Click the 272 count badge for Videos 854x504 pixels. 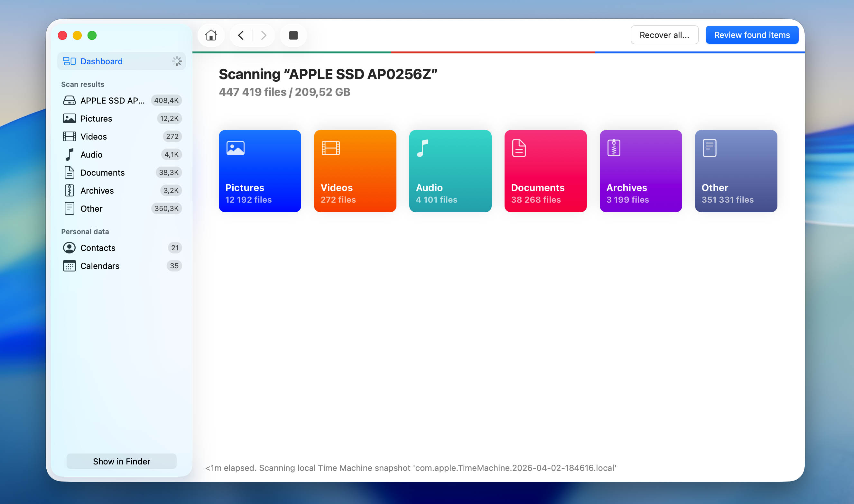(x=172, y=136)
